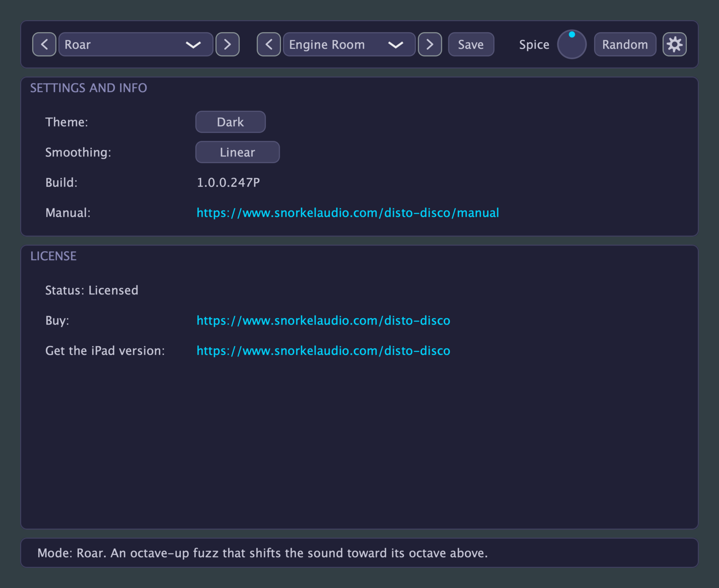Click the Smoothing: label
Screen dimensions: 719x588
coord(78,153)
